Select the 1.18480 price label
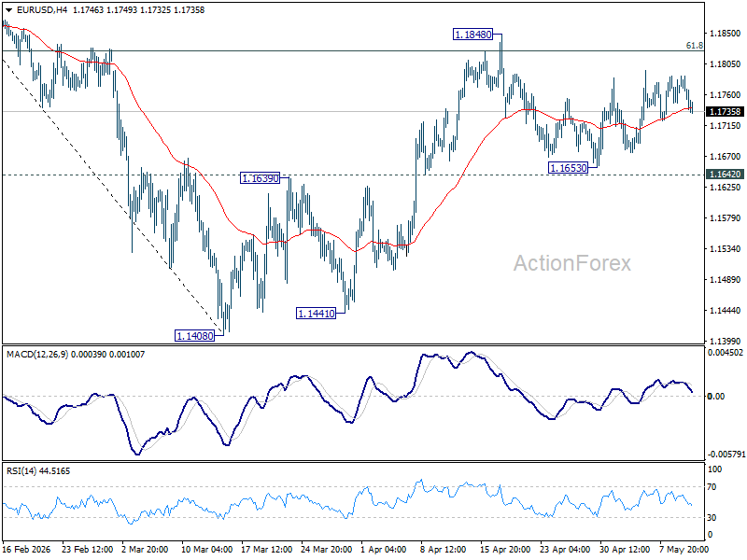747x560 pixels. click(x=472, y=35)
